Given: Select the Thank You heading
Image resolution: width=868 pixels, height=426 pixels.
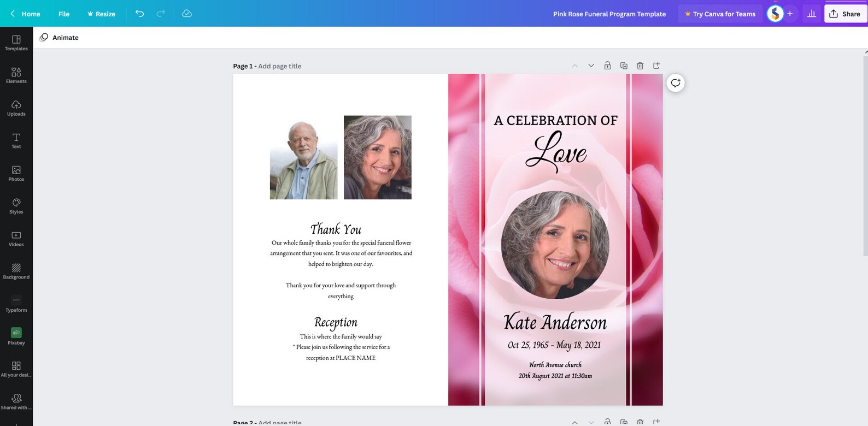Looking at the screenshot, I should pos(336,229).
